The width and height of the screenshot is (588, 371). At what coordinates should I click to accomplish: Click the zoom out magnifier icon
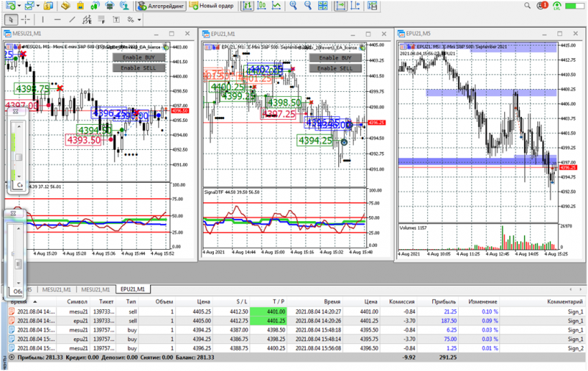point(308,6)
